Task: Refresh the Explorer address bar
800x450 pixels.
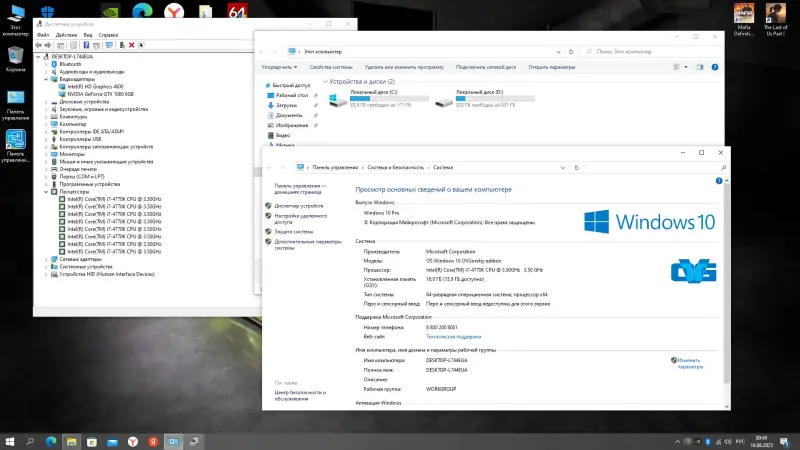Action: point(571,52)
